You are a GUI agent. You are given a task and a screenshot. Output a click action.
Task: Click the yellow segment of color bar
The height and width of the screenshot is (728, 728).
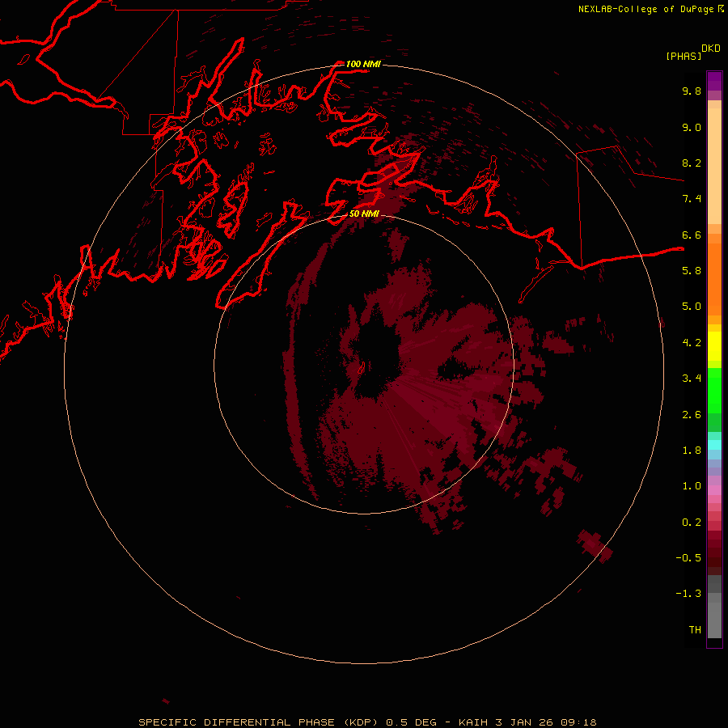click(714, 346)
